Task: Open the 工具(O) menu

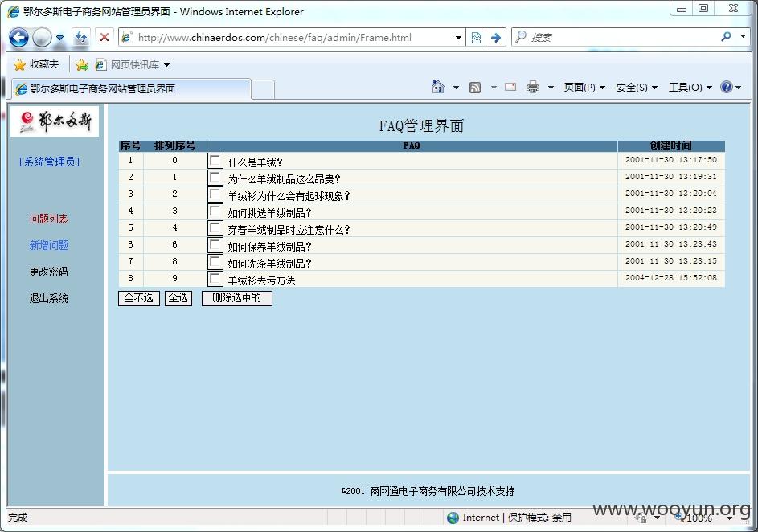Action: click(x=690, y=88)
